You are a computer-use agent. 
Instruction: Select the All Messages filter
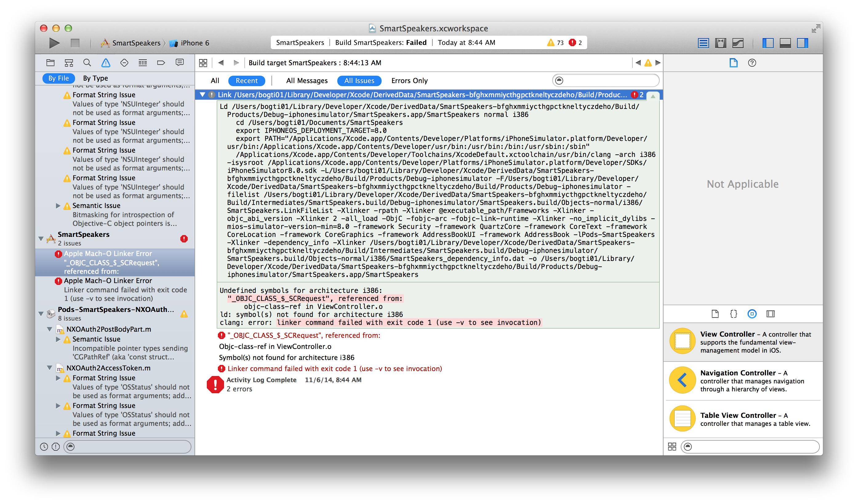coord(307,81)
